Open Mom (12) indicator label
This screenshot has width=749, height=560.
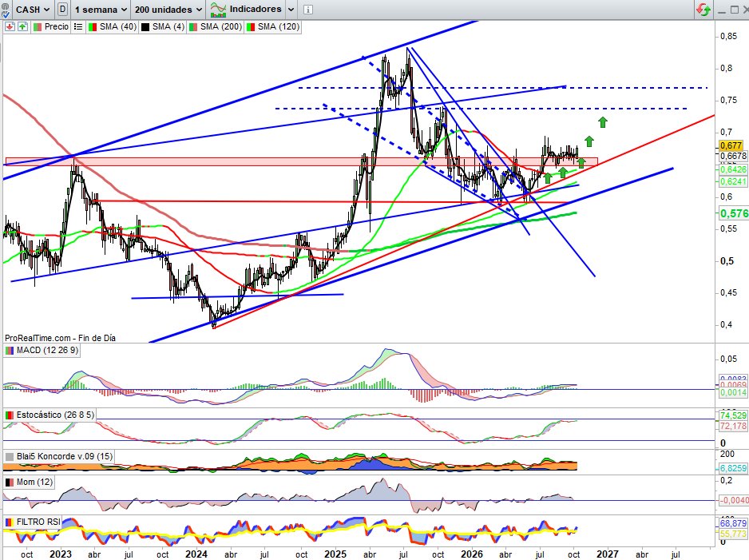(34, 483)
